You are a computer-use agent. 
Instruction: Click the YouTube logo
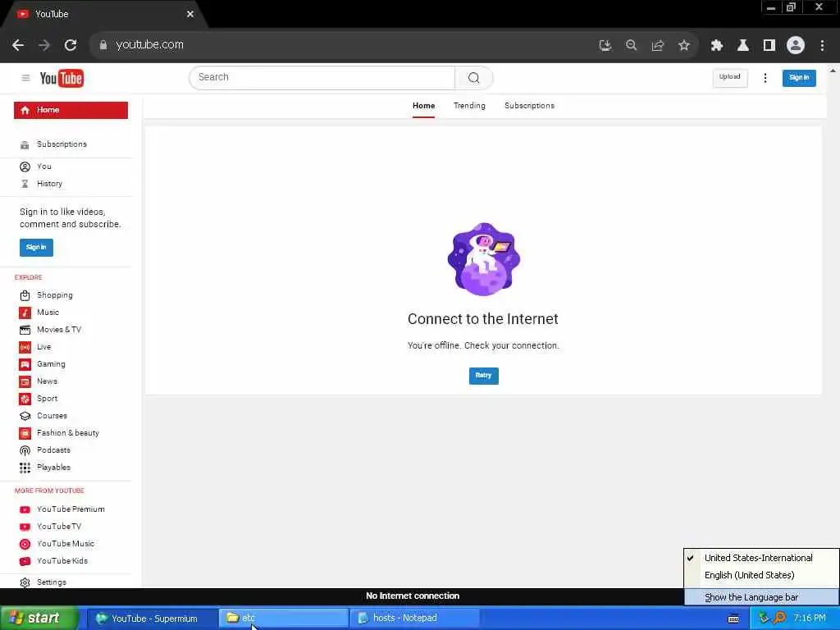[x=62, y=78]
